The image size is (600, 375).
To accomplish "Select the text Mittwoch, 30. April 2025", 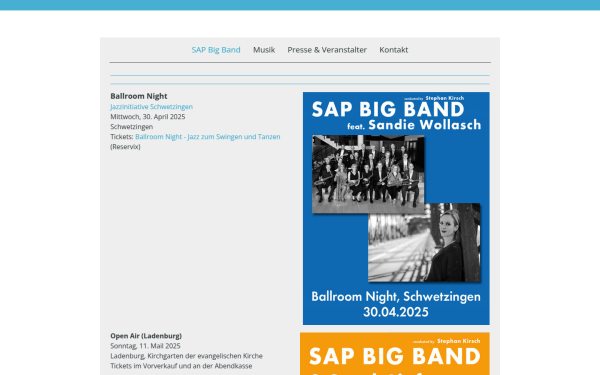I will (x=148, y=117).
